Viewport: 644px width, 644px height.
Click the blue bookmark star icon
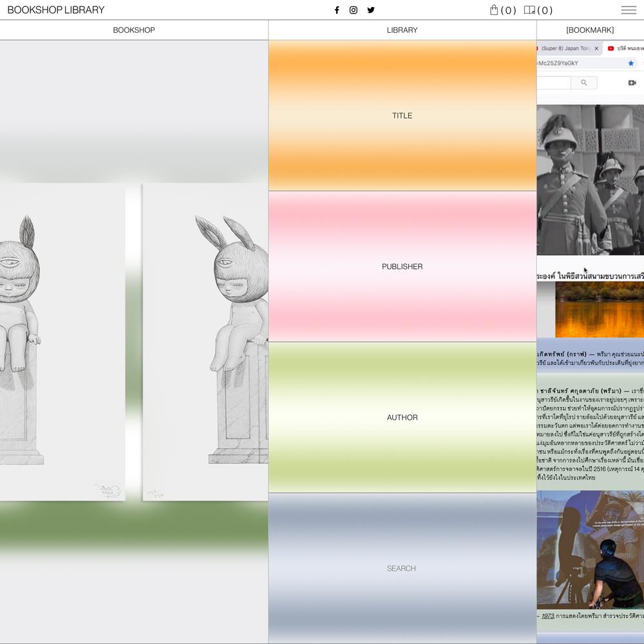[x=631, y=63]
